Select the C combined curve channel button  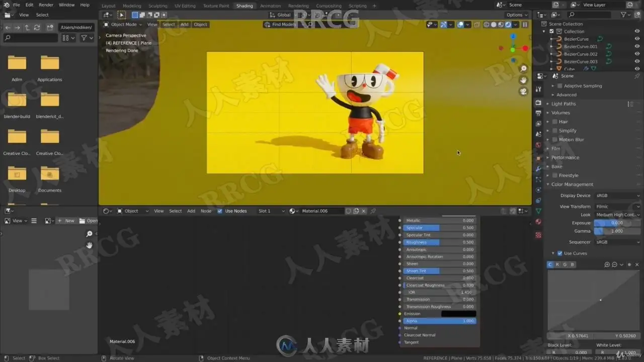pos(550,264)
